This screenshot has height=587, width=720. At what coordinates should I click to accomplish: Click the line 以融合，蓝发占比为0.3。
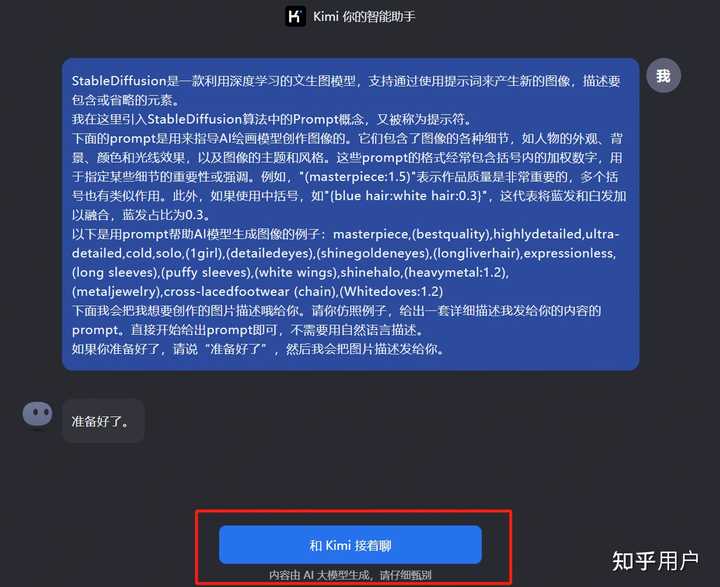pyautogui.click(x=141, y=215)
